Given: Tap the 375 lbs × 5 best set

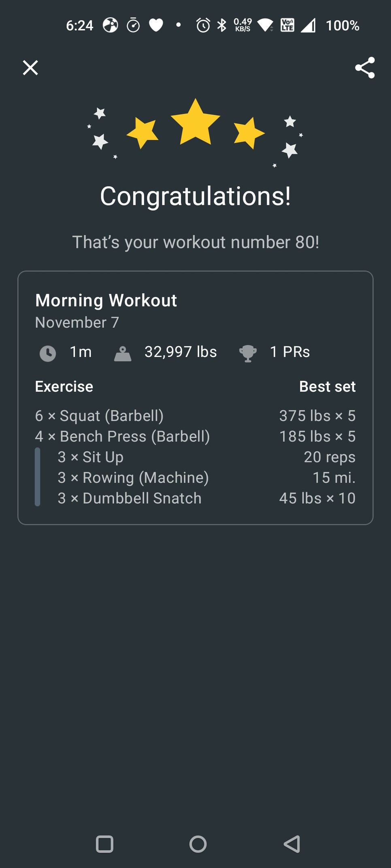Looking at the screenshot, I should (x=317, y=416).
